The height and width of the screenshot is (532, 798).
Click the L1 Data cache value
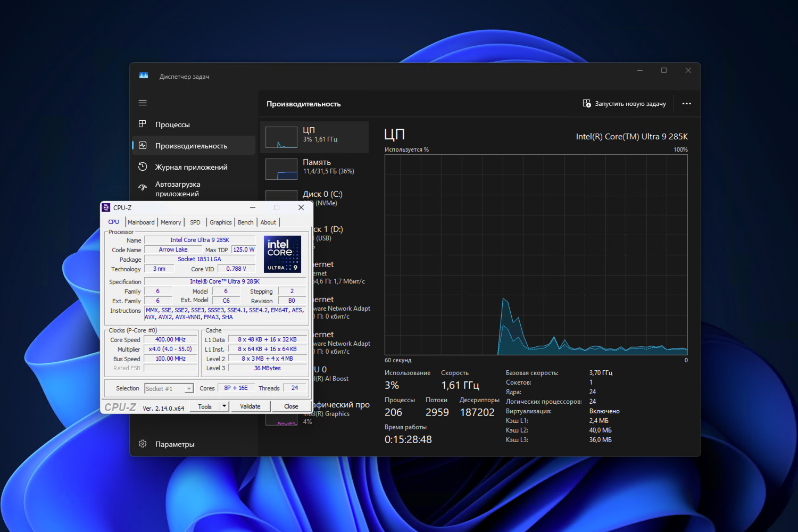[268, 339]
